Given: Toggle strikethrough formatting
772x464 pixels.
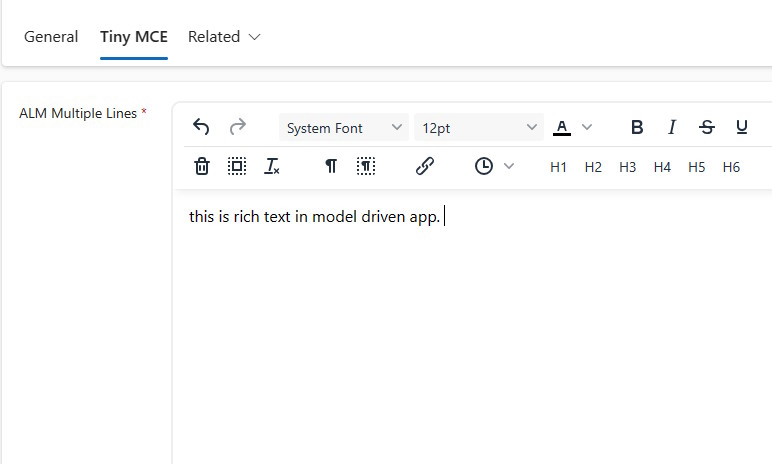Looking at the screenshot, I should point(707,127).
